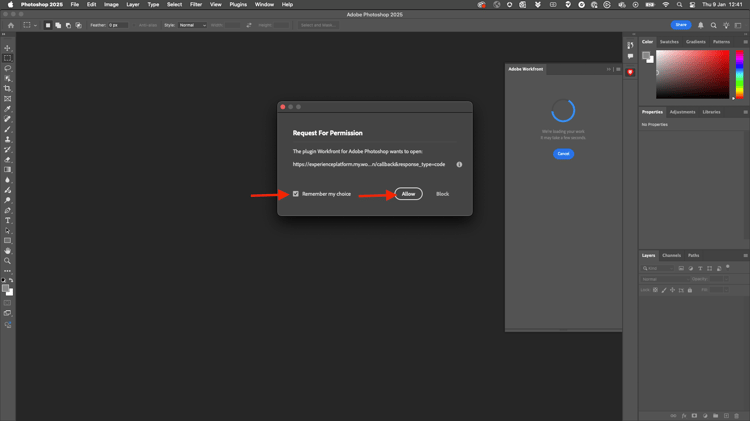Open Layers panel options menu
The height and width of the screenshot is (421, 750).
tap(745, 255)
